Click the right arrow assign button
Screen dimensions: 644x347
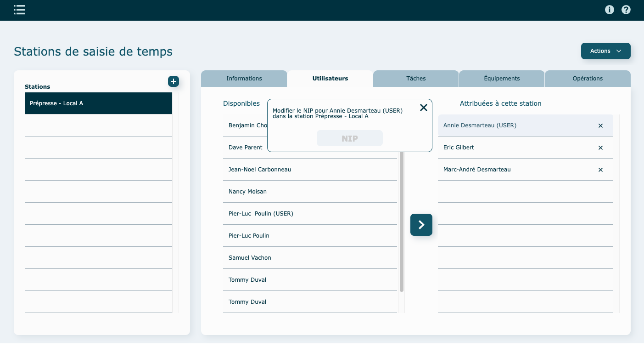pos(421,225)
